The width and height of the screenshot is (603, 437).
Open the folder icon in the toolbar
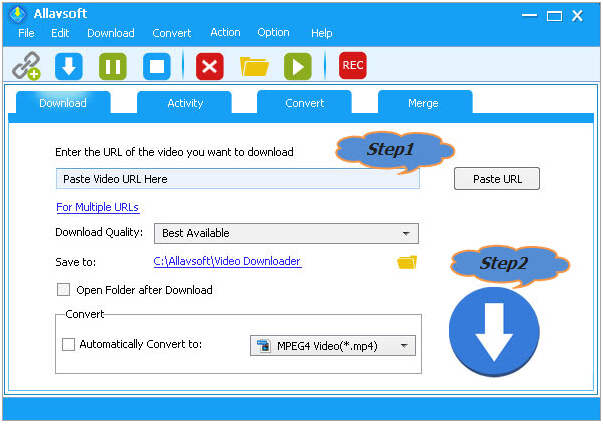[x=254, y=66]
